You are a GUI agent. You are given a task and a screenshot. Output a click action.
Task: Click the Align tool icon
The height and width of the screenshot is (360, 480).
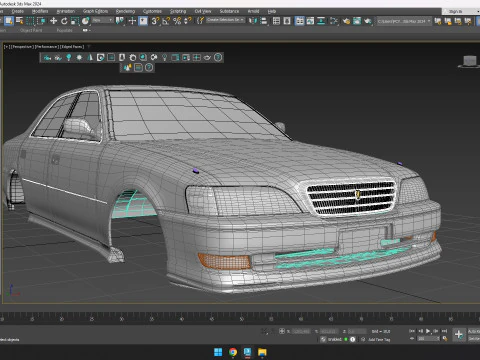pos(264,21)
